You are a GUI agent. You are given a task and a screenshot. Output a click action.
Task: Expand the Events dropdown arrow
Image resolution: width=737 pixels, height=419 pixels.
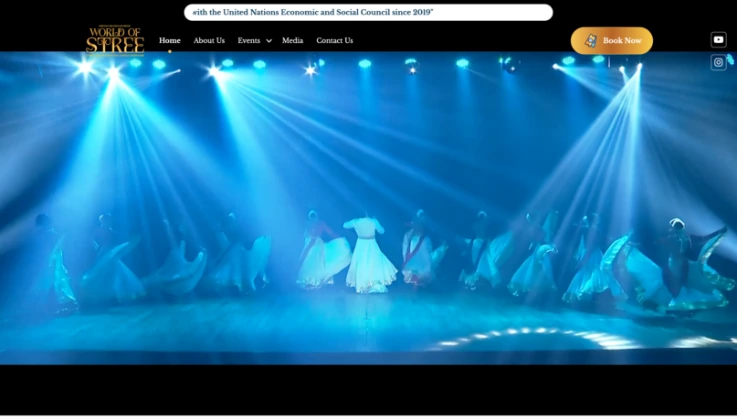(269, 41)
